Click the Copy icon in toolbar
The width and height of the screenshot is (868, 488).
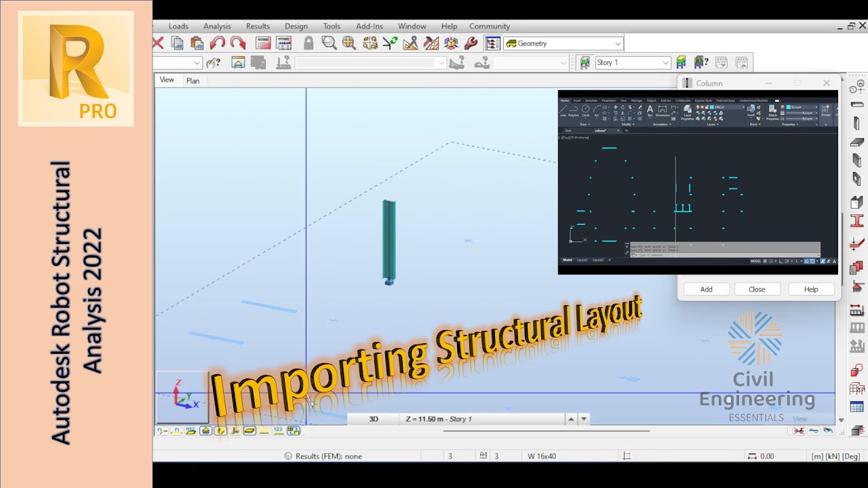tap(178, 43)
